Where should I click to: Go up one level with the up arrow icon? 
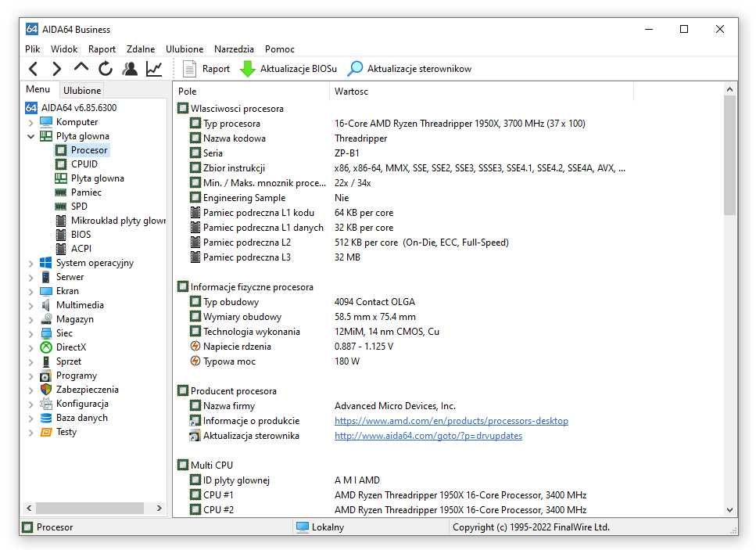coord(81,67)
